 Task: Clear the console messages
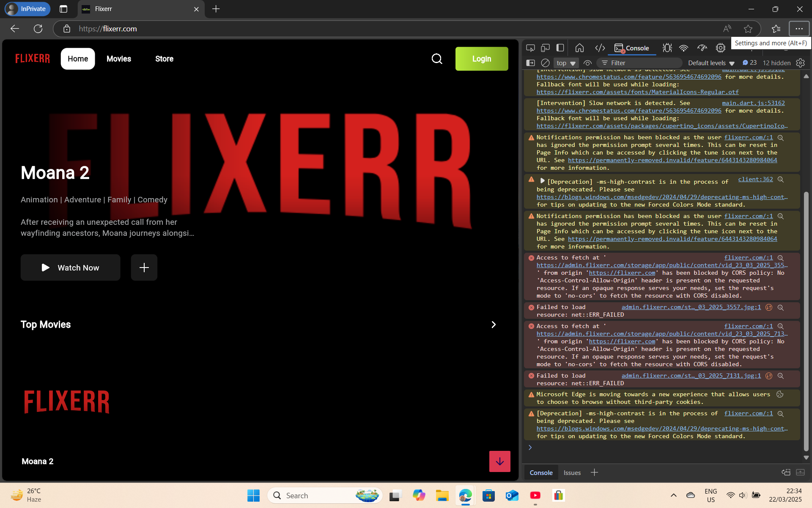(546, 63)
